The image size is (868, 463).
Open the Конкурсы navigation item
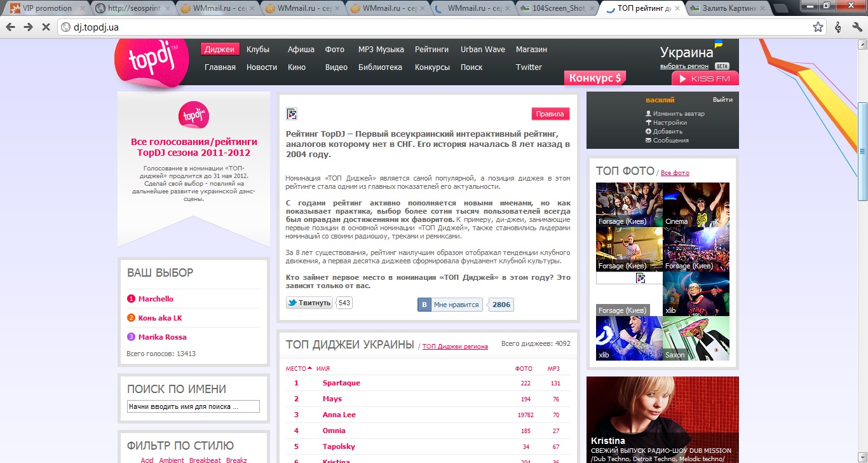pyautogui.click(x=432, y=67)
